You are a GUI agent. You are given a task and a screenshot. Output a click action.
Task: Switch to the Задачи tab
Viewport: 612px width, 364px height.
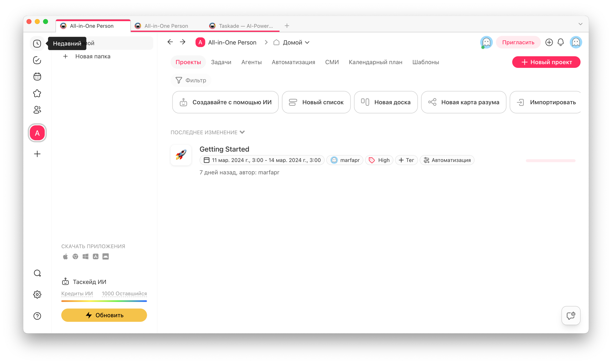tap(221, 62)
